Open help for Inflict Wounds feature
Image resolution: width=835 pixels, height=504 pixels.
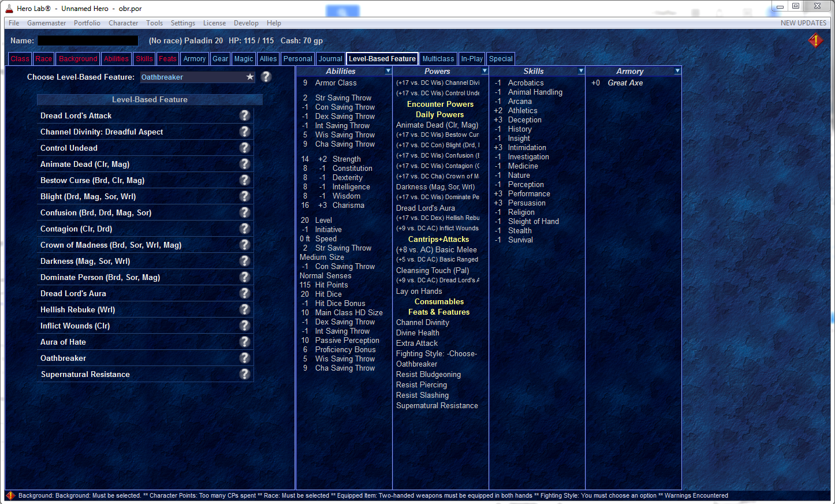[x=245, y=326]
